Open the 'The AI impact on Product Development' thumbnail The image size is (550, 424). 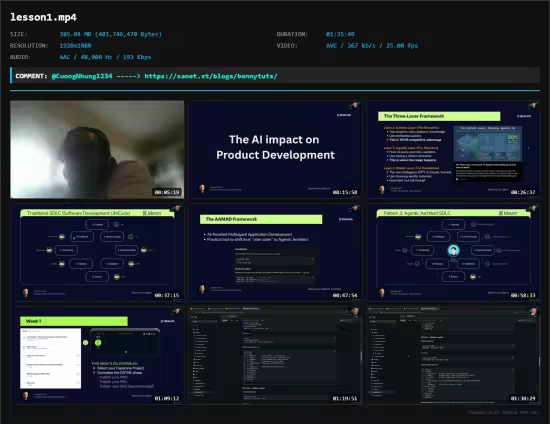275,150
